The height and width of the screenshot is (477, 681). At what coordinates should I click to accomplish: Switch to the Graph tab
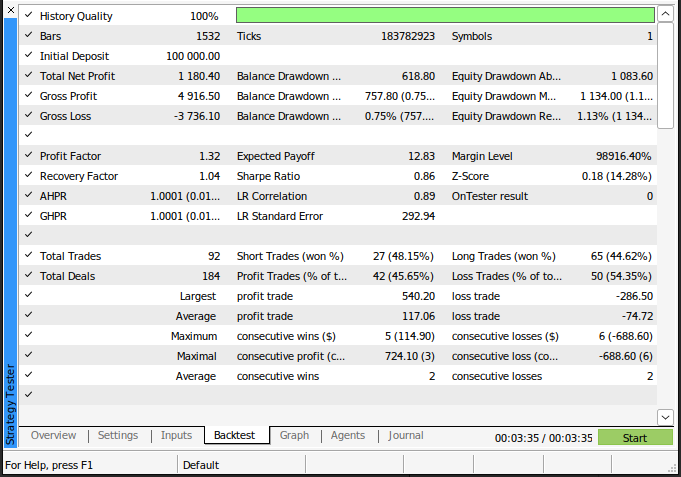click(x=294, y=435)
